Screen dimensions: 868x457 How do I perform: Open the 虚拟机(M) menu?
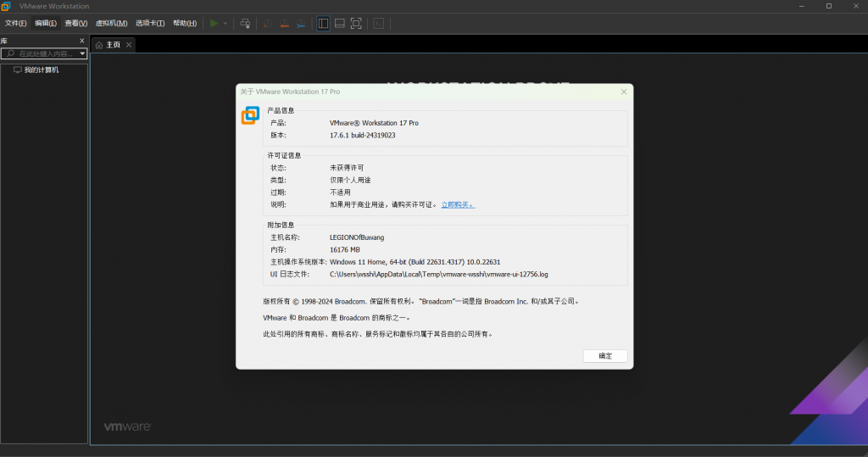(111, 23)
